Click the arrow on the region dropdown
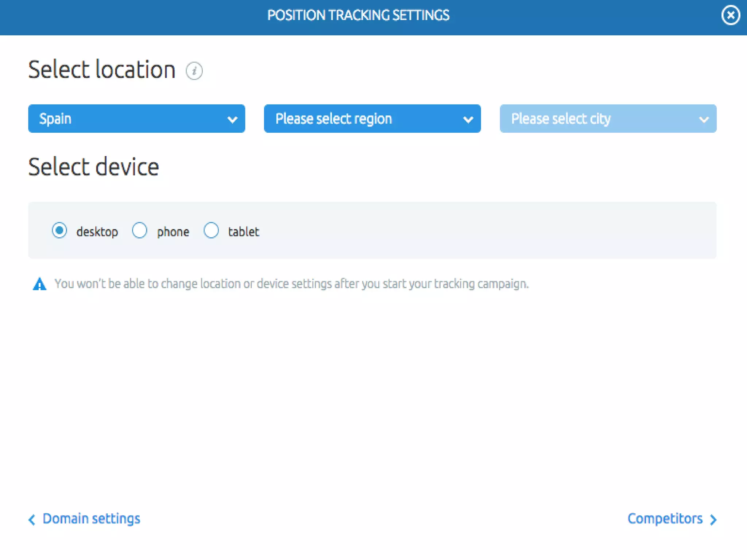The height and width of the screenshot is (560, 747). (x=468, y=119)
